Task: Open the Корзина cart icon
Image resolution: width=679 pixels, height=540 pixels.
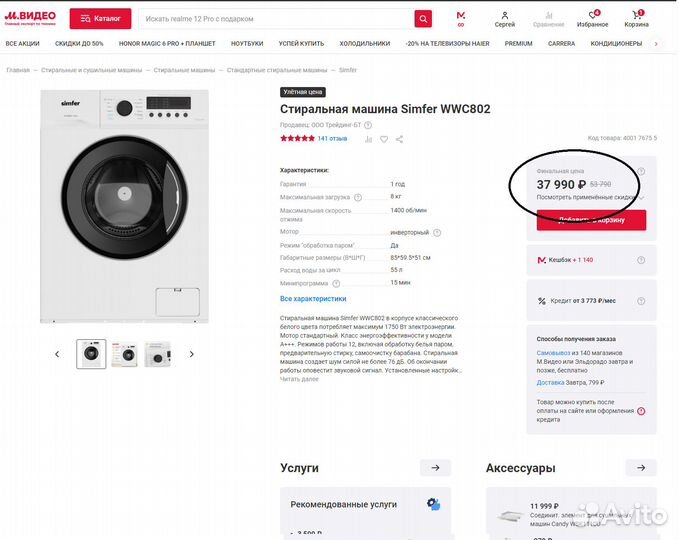Action: pyautogui.click(x=636, y=18)
